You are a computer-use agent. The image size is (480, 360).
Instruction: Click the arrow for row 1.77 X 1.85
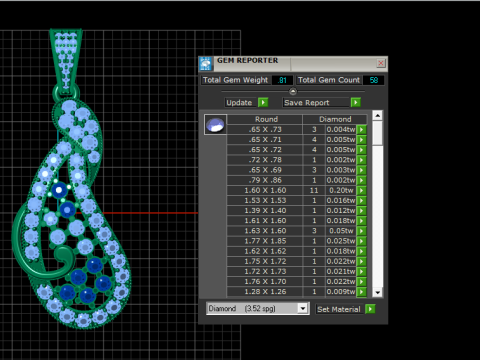tap(361, 241)
